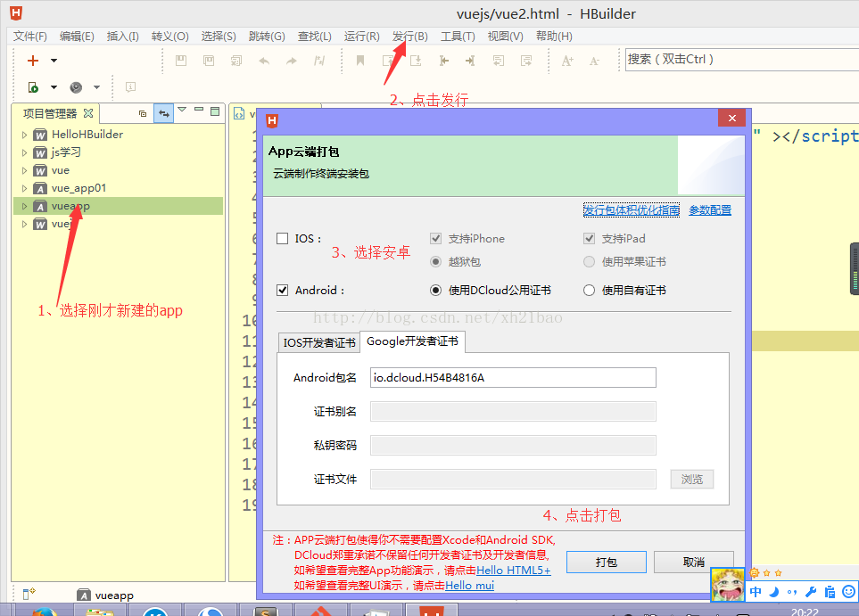Click the round gray browser preview icon
The height and width of the screenshot is (616, 859).
(x=76, y=87)
